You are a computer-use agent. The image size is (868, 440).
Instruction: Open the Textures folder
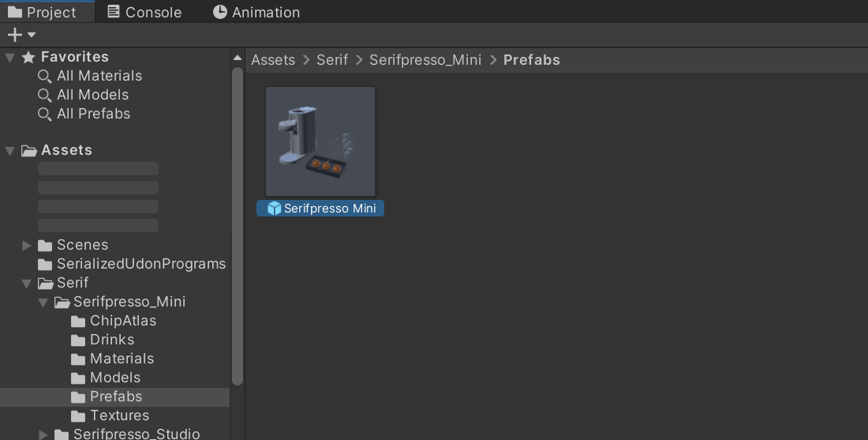pos(120,415)
